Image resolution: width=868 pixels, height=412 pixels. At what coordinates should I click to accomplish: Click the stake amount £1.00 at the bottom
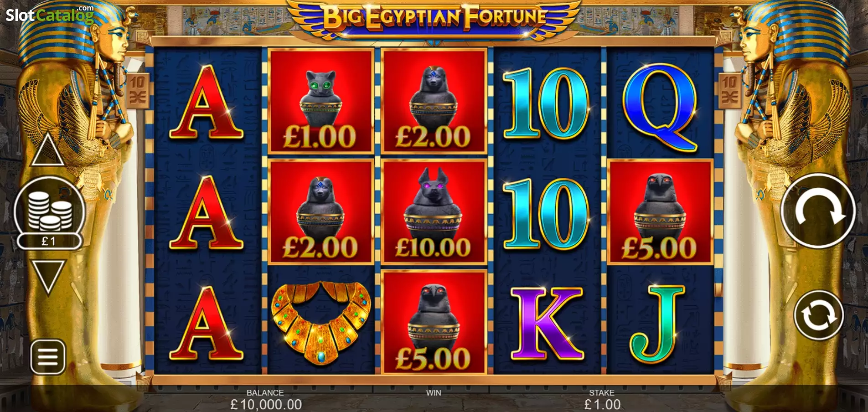[x=602, y=404]
